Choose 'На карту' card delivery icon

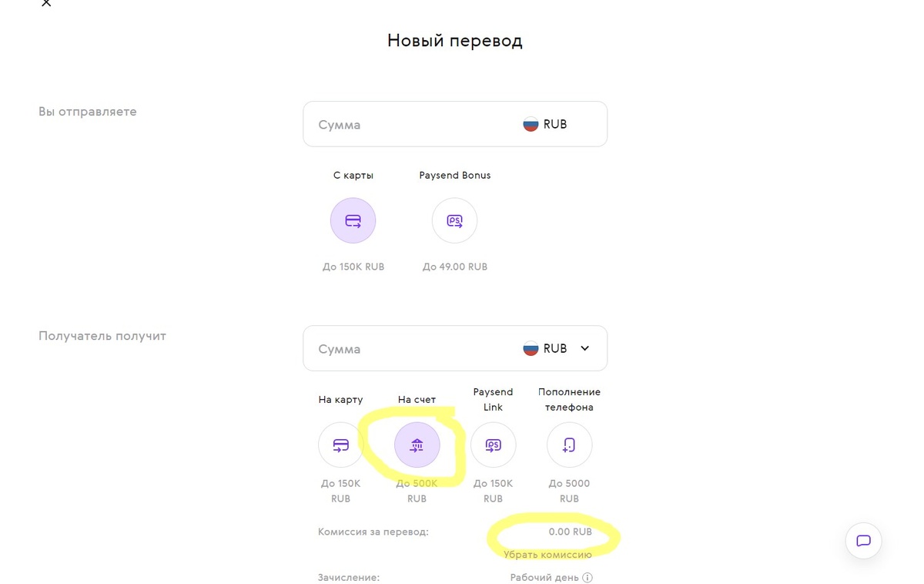[x=340, y=445]
